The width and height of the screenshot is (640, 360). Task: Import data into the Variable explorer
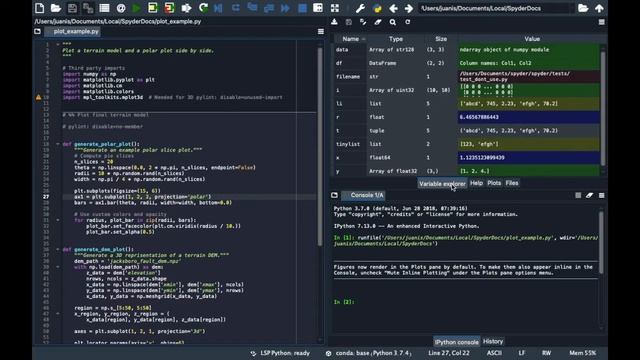click(334, 22)
